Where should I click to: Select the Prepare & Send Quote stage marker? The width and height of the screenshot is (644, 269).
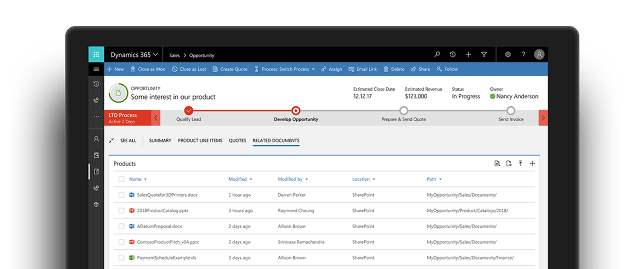(403, 111)
